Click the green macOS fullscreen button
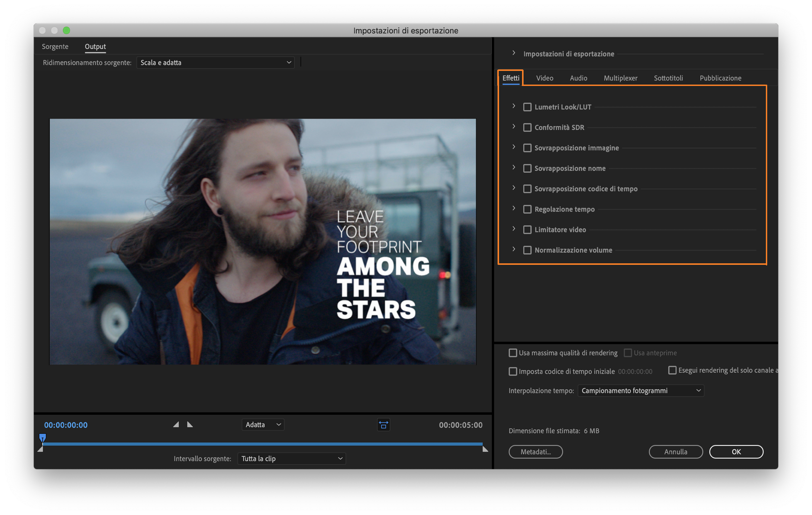The height and width of the screenshot is (515, 812). click(x=66, y=30)
